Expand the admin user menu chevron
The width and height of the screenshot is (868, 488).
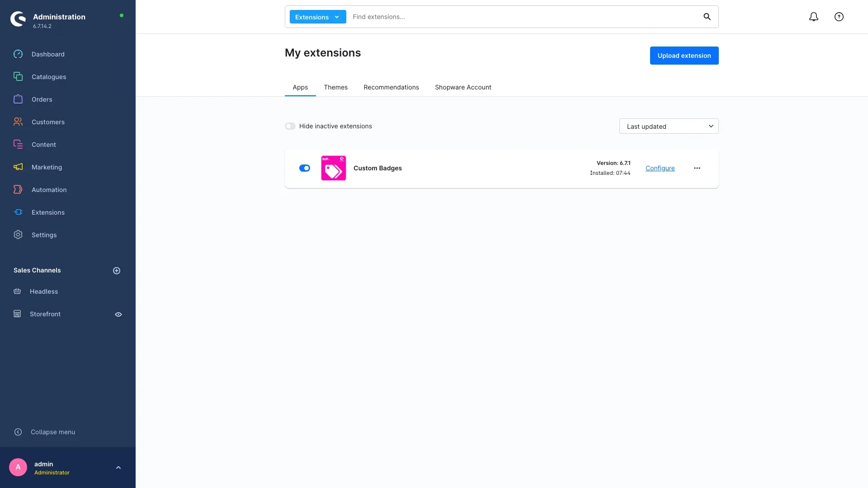118,468
